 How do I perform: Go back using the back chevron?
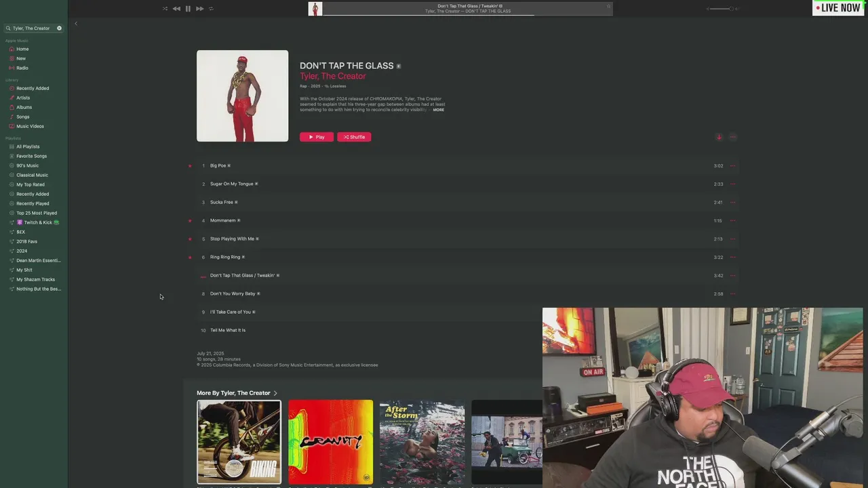(x=76, y=24)
